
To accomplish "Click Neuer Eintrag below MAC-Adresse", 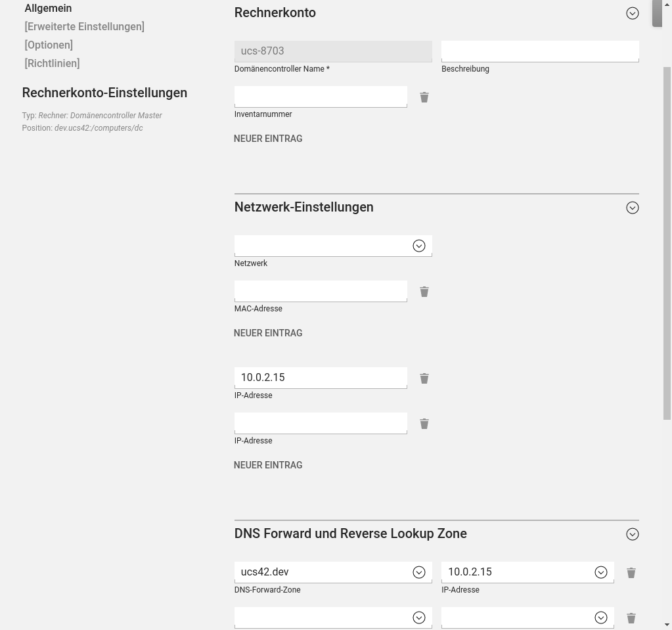I will [268, 333].
